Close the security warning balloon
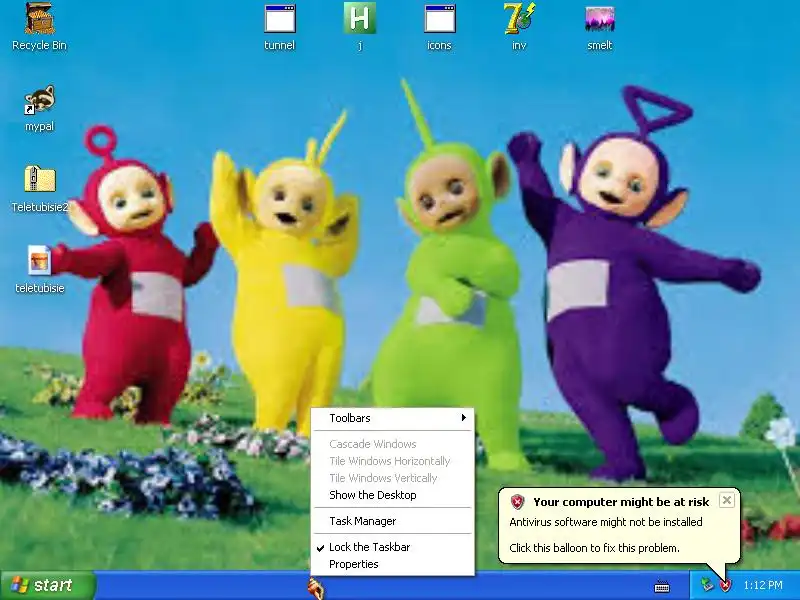Image resolution: width=800 pixels, height=600 pixels. 727,500
